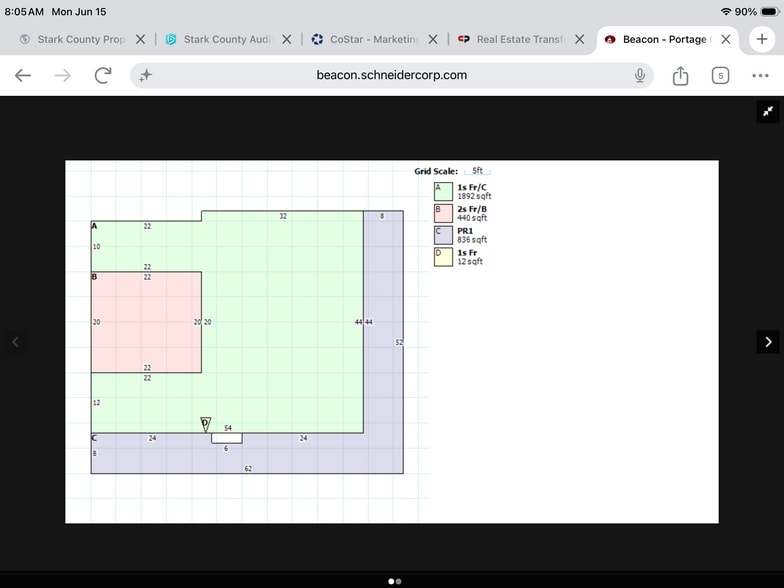Switch to Stark County Prop tab
The width and height of the screenshot is (784, 588).
(72, 39)
